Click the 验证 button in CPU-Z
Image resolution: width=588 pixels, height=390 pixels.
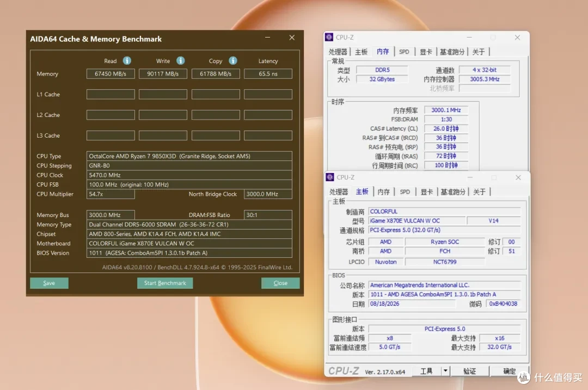coord(469,371)
